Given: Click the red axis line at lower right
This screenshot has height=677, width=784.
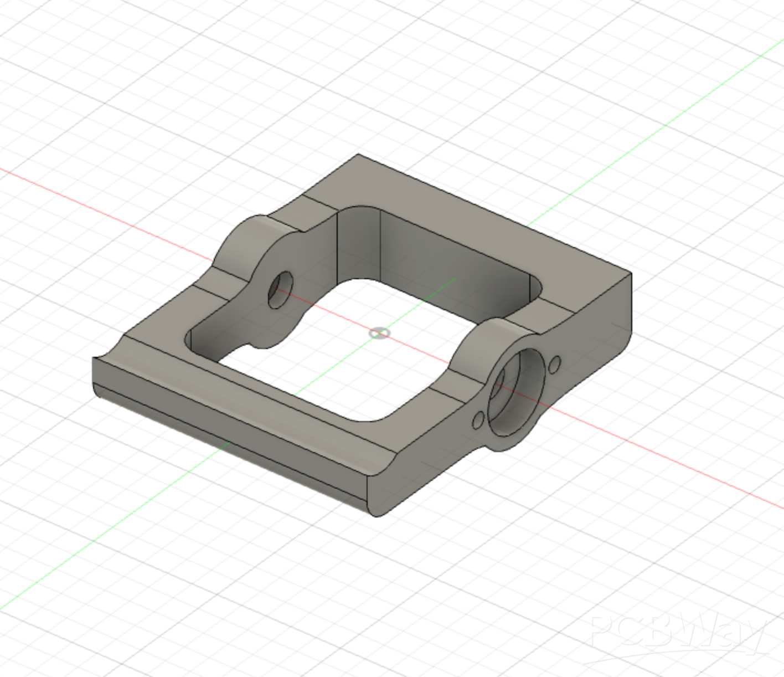Looking at the screenshot, I should [x=692, y=471].
